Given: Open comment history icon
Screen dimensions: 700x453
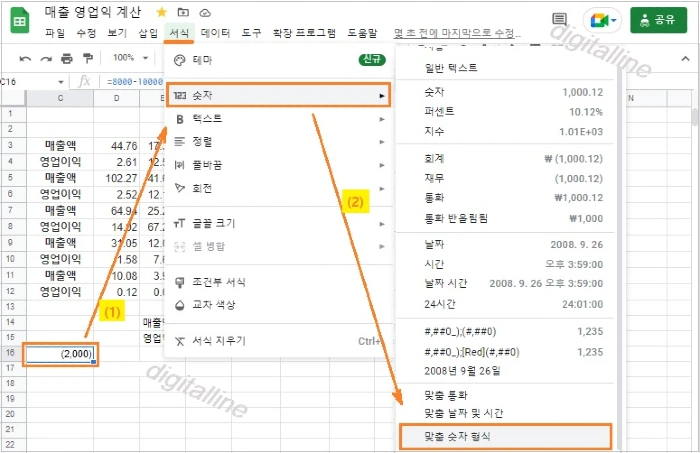Looking at the screenshot, I should coord(559,19).
